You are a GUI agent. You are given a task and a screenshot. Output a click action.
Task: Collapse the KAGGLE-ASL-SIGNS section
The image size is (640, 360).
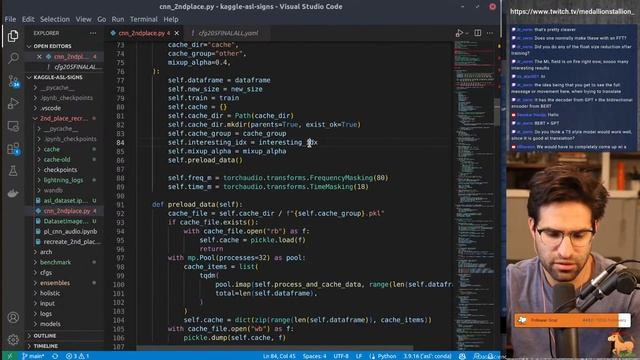click(58, 77)
